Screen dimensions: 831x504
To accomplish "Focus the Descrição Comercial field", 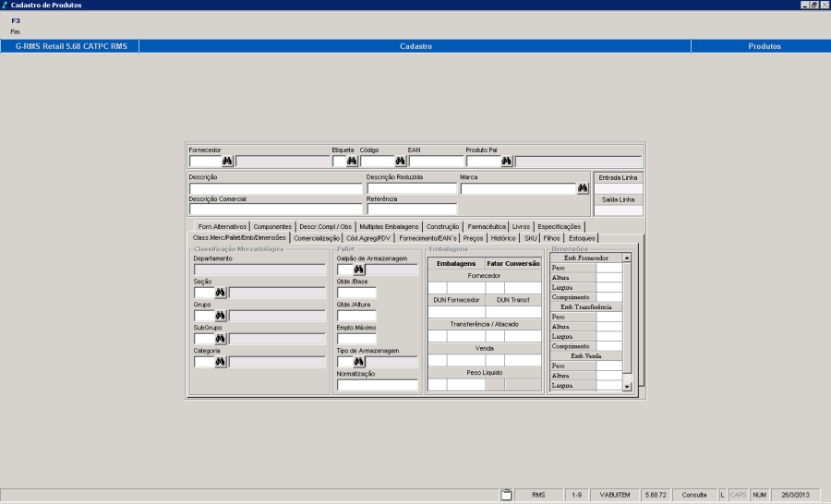I will 275,209.
